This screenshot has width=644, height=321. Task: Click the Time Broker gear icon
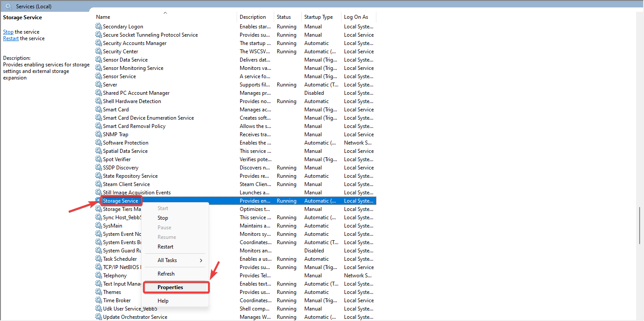(99, 300)
